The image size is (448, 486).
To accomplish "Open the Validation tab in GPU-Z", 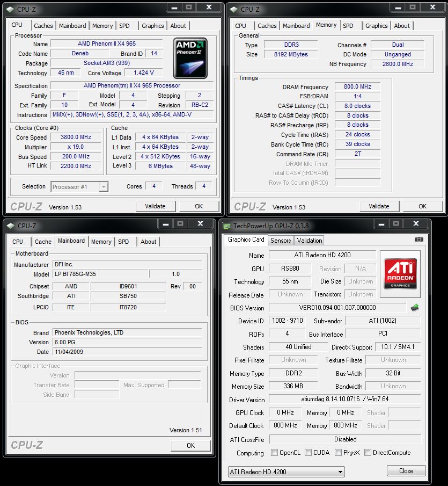I will 310,241.
